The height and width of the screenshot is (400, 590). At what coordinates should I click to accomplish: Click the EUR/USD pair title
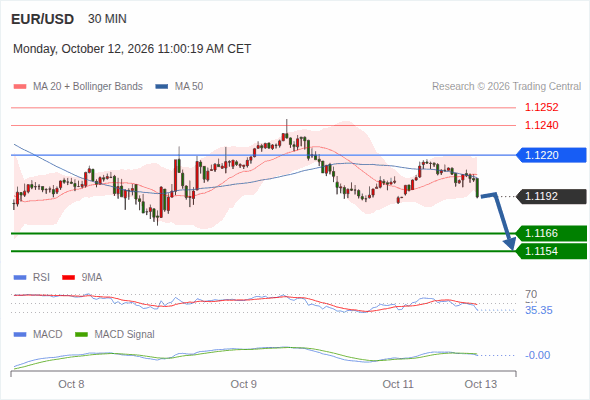click(x=43, y=19)
